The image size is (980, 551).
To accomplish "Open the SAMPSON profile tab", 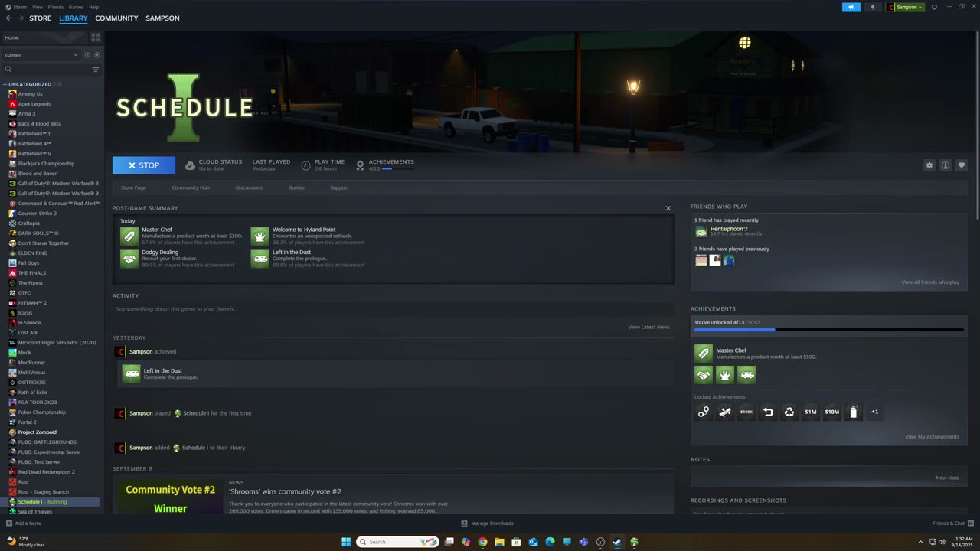I will pyautogui.click(x=162, y=18).
